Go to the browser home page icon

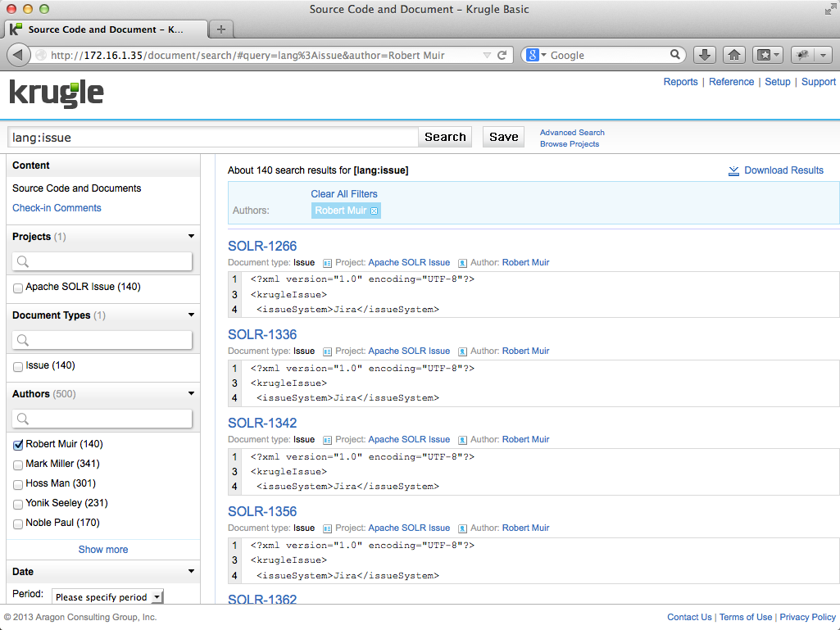(x=734, y=55)
